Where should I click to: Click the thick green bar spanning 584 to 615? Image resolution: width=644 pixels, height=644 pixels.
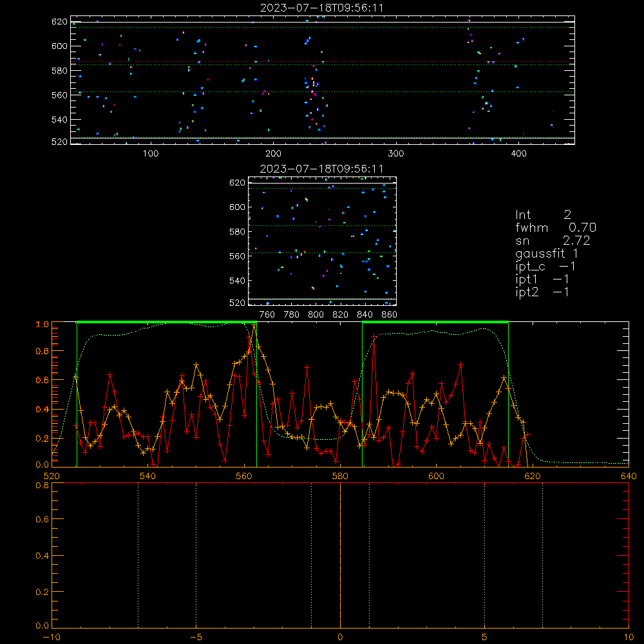click(435, 323)
